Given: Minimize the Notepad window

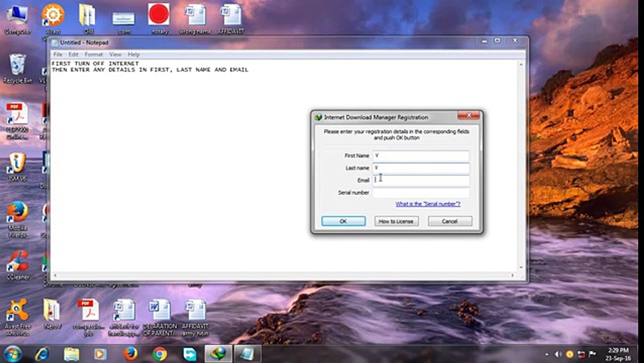Looking at the screenshot, I should 484,41.
